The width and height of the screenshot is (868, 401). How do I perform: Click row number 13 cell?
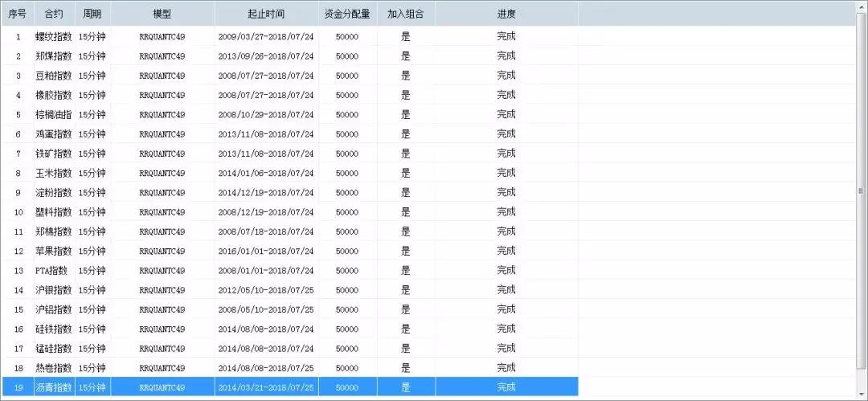pyautogui.click(x=18, y=270)
